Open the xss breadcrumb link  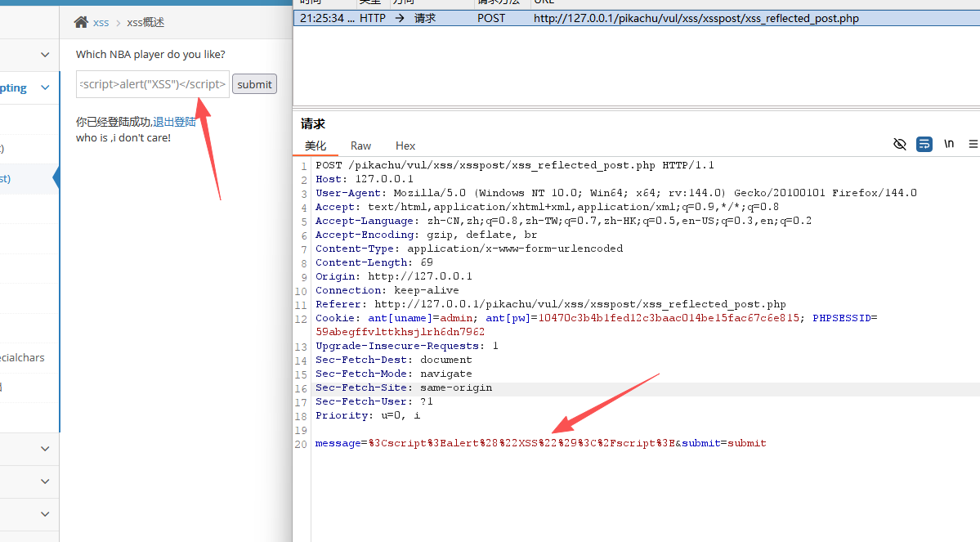[101, 23]
